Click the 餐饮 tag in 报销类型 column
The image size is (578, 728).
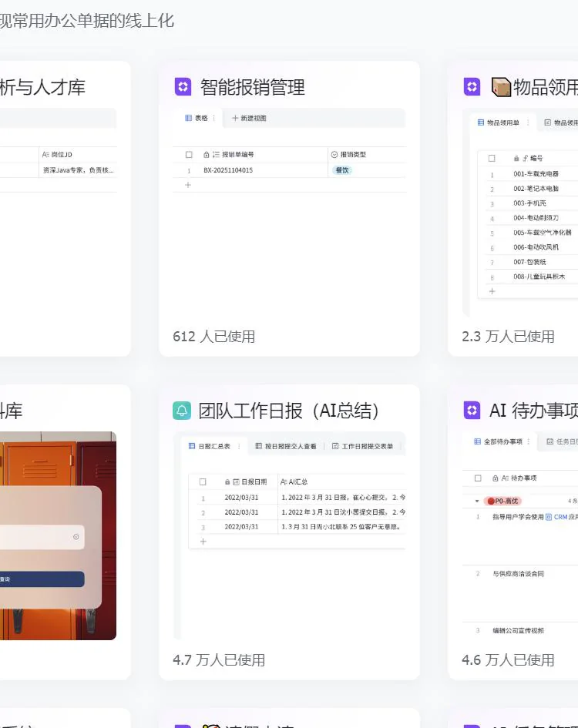click(342, 170)
